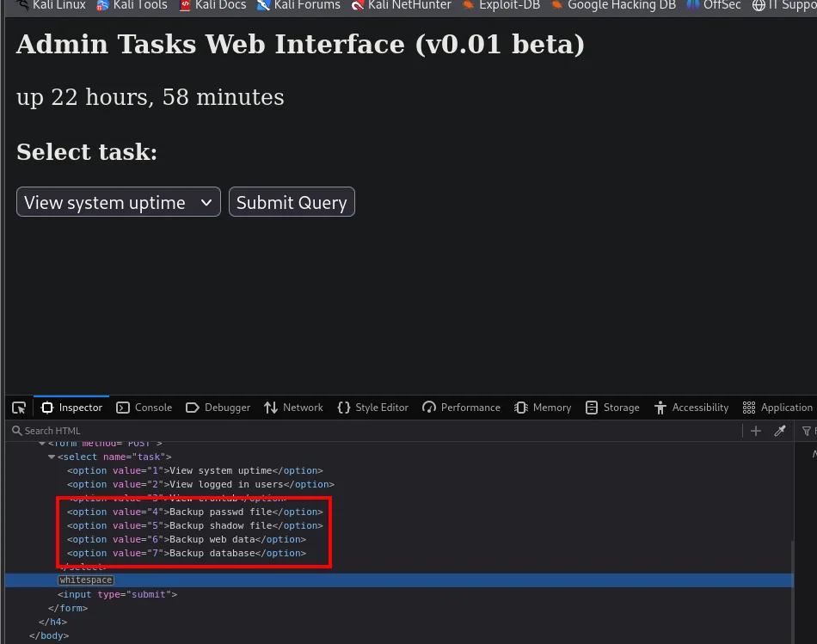Open the Kali Tools bookmark
This screenshot has height=644, width=817.
[132, 5]
